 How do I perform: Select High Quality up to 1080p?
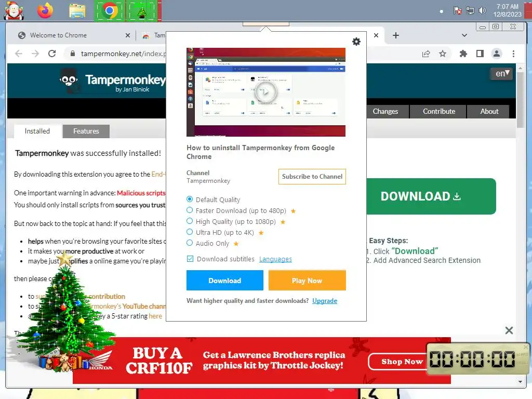tap(190, 221)
